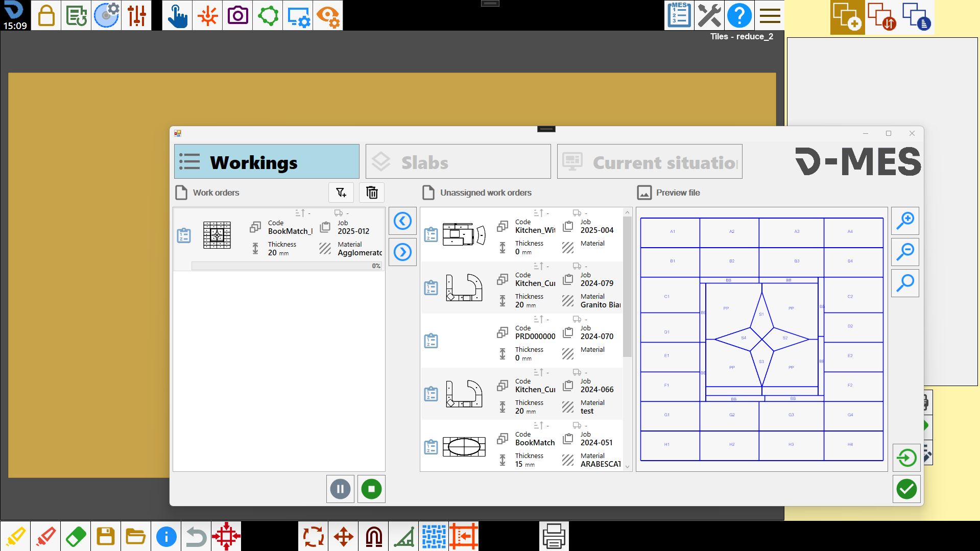Click the padlock lock icon in top toolbar

(x=46, y=15)
